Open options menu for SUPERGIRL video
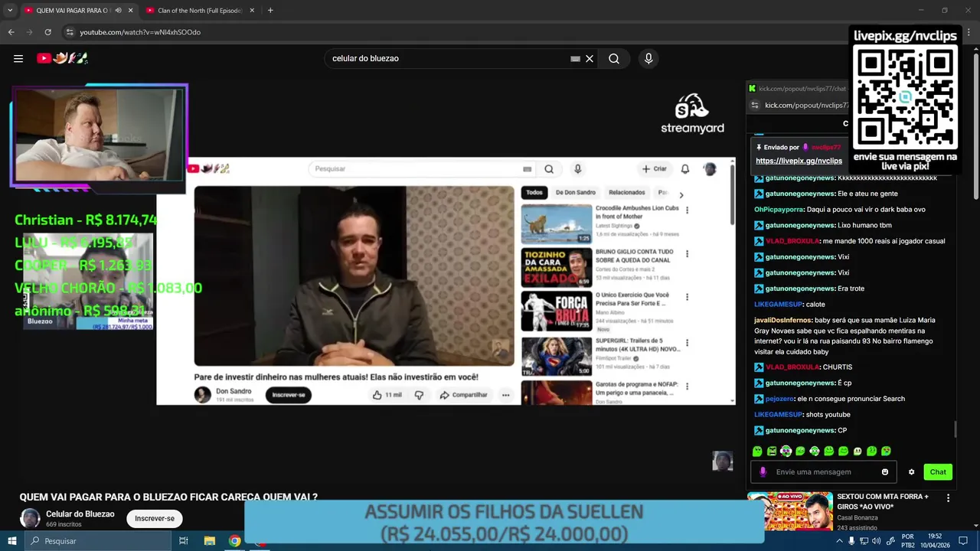 [687, 342]
